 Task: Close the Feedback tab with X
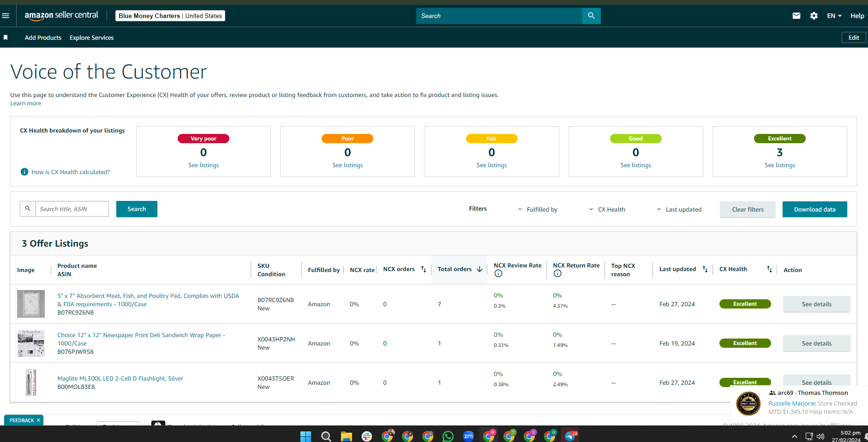pyautogui.click(x=39, y=420)
